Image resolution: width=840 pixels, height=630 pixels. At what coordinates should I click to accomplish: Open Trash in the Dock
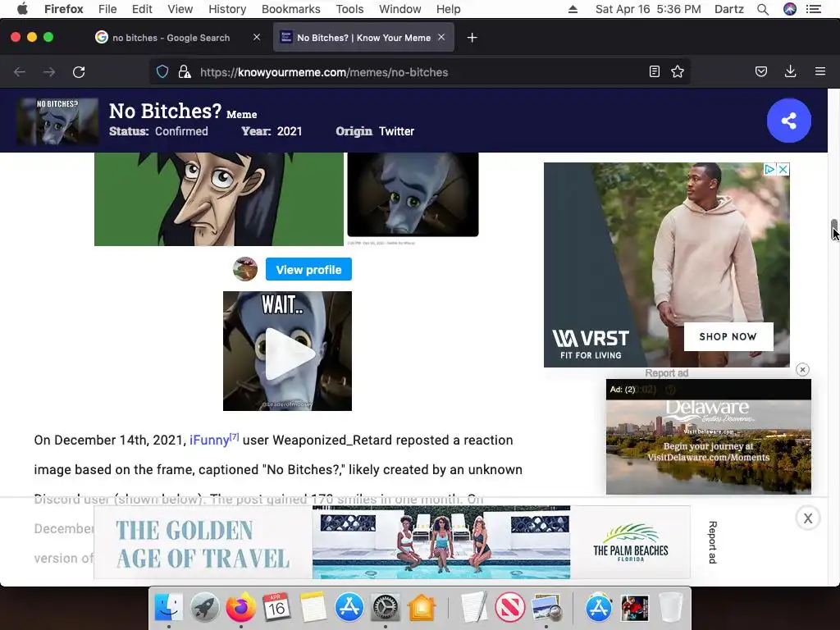670,608
